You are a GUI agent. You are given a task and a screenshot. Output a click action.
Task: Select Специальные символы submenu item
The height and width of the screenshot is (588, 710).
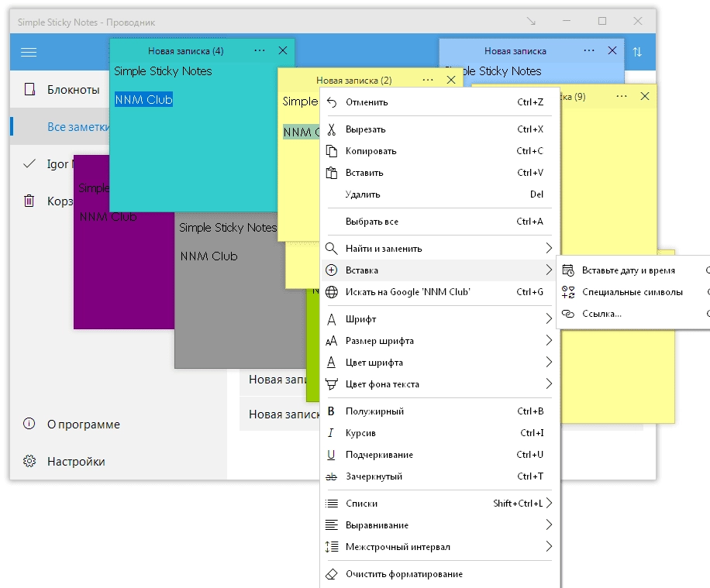tap(633, 292)
